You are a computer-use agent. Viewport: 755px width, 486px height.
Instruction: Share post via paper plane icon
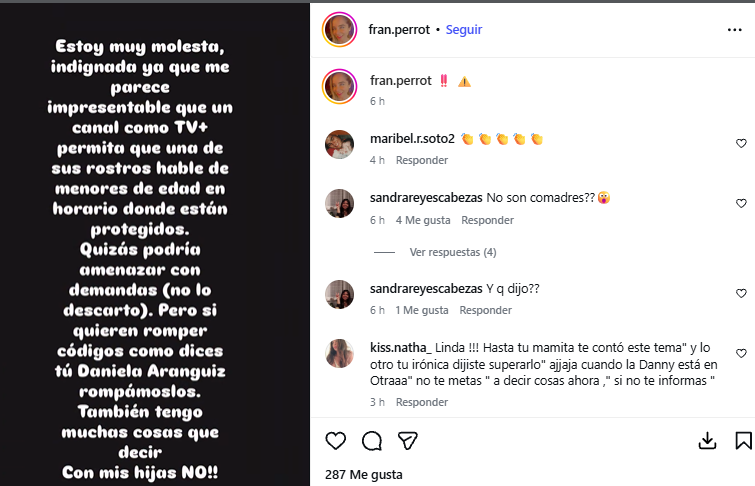point(407,441)
